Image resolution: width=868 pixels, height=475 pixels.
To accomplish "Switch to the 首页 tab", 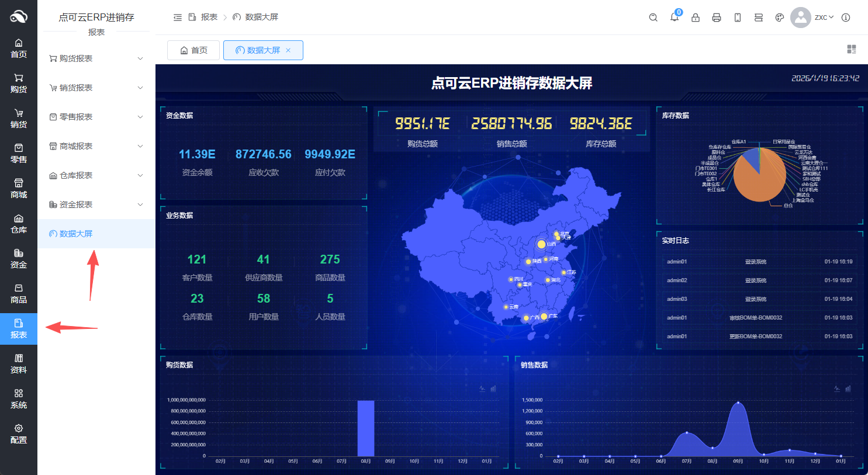I will click(x=193, y=50).
